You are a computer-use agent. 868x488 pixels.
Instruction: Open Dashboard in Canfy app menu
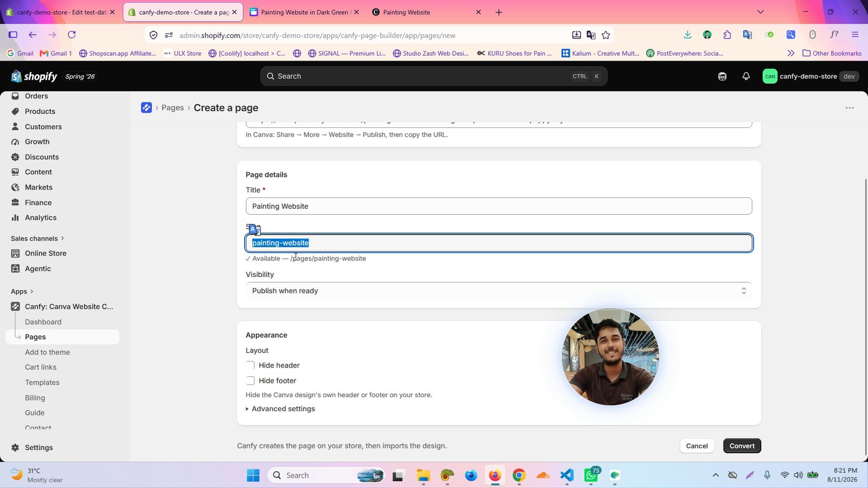43,322
